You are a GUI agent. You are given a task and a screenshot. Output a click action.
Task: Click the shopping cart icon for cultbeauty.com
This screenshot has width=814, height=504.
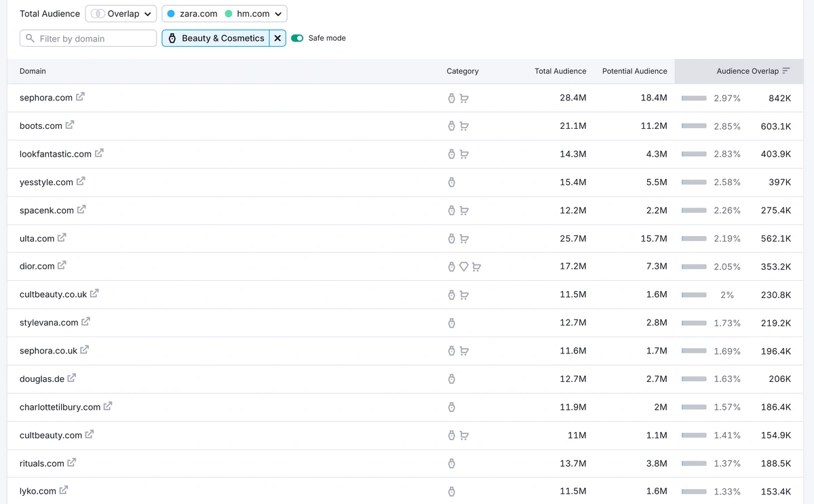[x=464, y=435]
